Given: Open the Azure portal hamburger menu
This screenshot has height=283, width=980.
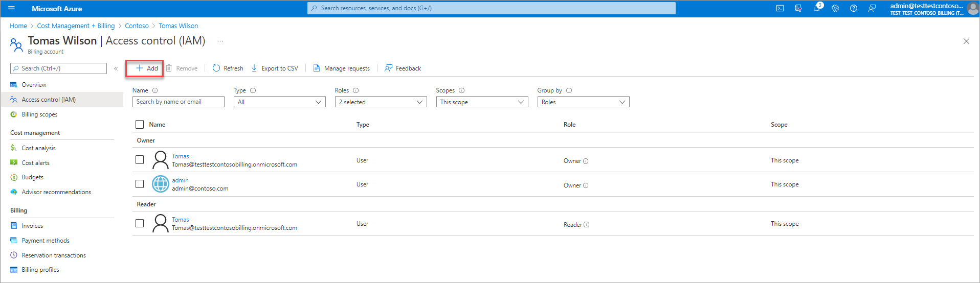Looking at the screenshot, I should pos(12,8).
